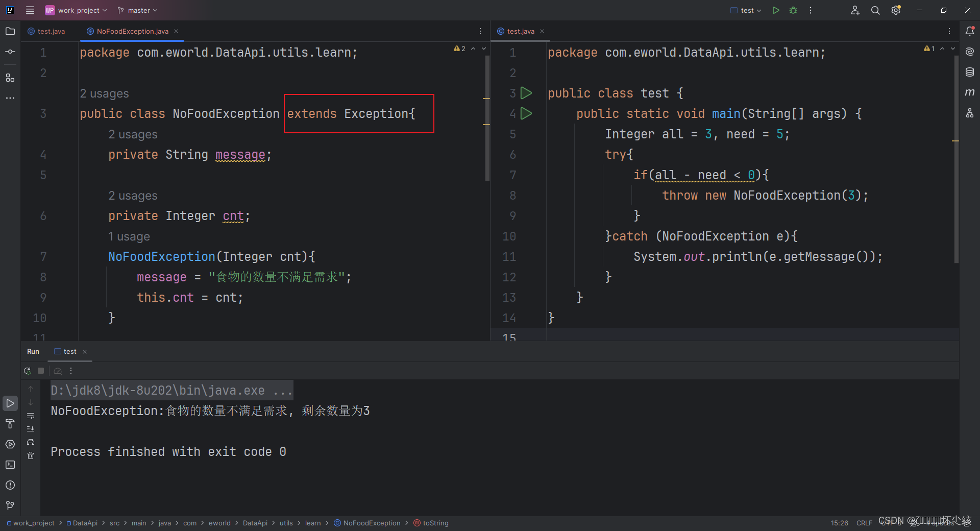Close the NoFoodException.java tab

(x=176, y=31)
